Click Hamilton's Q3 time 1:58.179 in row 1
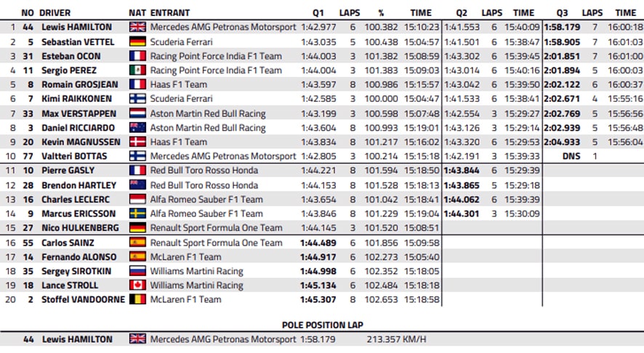644x353 pixels. point(563,27)
